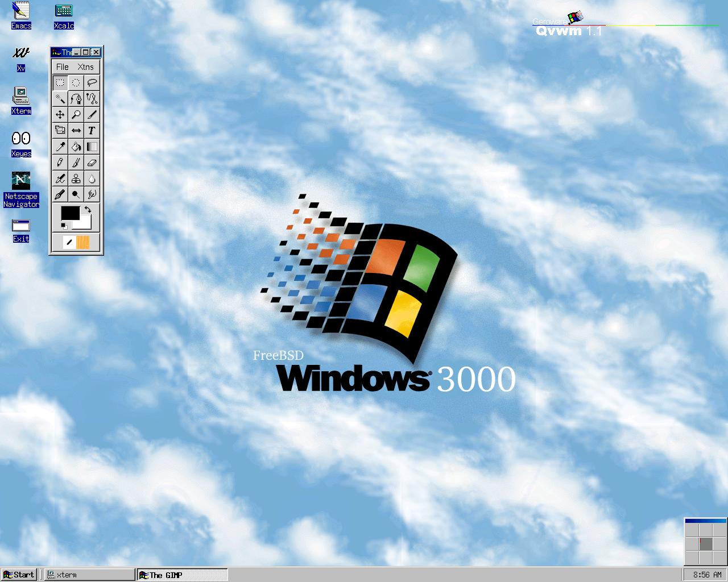Select the Clone stamp tool

click(x=76, y=178)
